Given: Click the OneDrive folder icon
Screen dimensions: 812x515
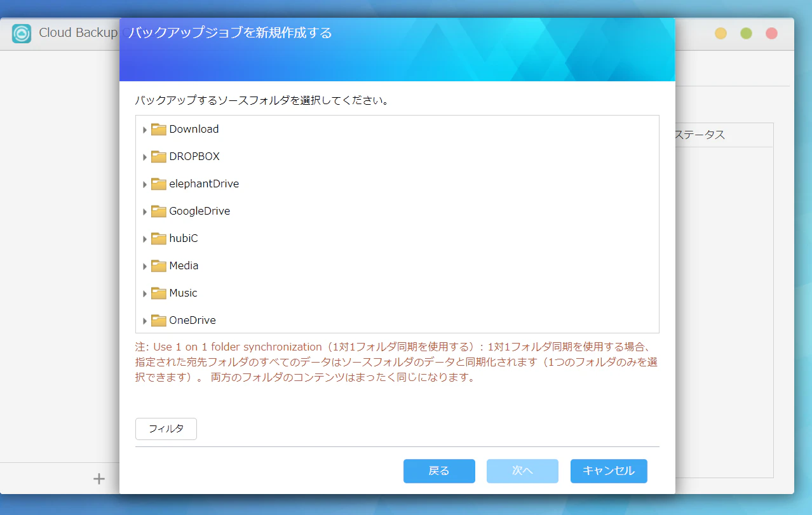Looking at the screenshot, I should click(159, 320).
